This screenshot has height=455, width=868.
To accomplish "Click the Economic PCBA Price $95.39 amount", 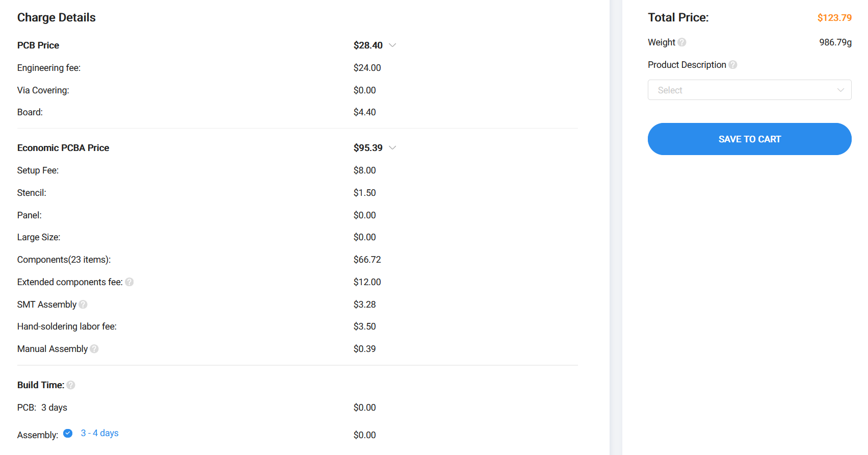I will pyautogui.click(x=368, y=148).
